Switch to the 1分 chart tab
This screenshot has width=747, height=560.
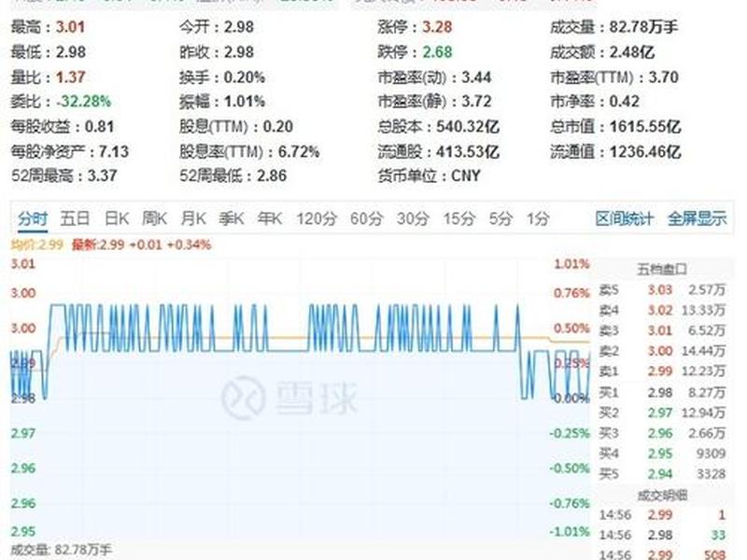click(x=538, y=218)
